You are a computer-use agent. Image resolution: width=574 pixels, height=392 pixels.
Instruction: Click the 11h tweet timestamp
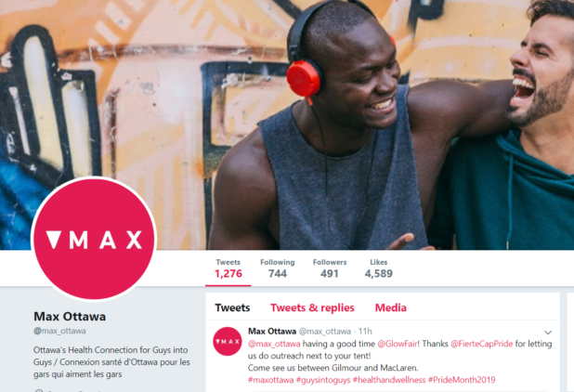pos(365,332)
